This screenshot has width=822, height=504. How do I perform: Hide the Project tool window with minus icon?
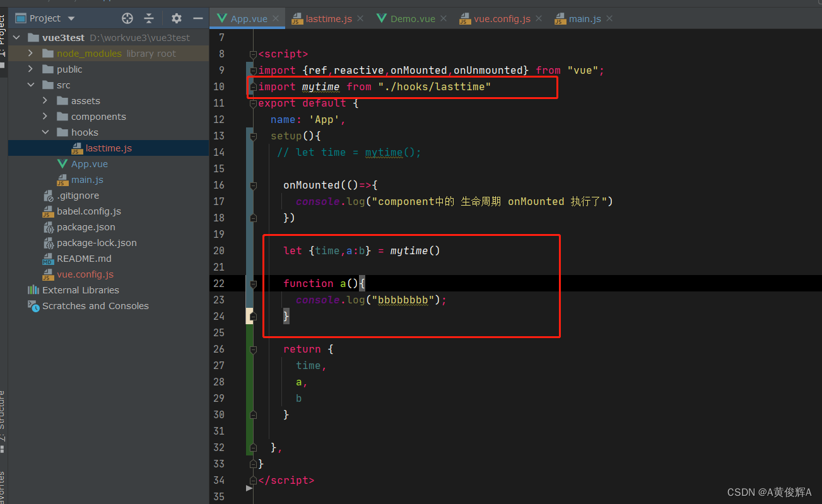click(x=198, y=18)
